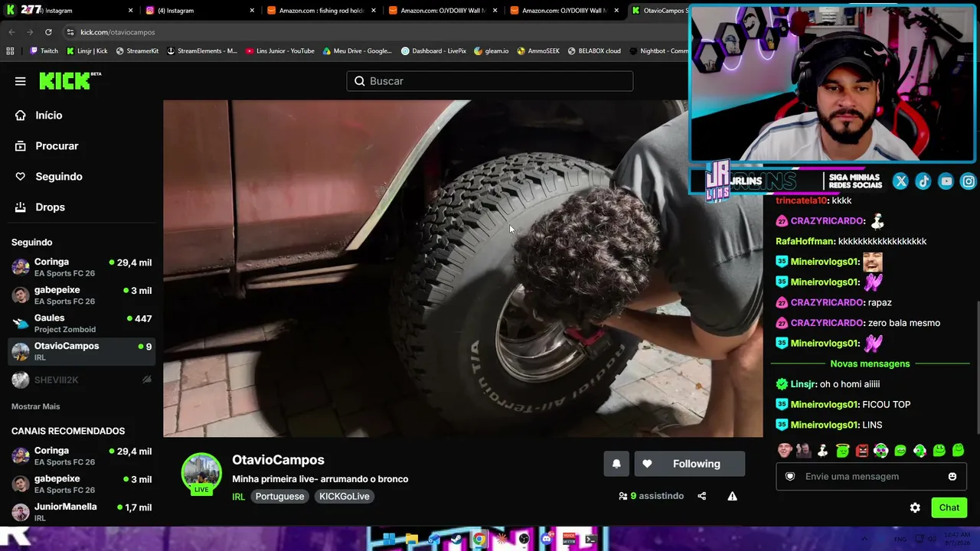Open the BELABOX cloud bookmark
The width and height of the screenshot is (980, 551).
594,51
